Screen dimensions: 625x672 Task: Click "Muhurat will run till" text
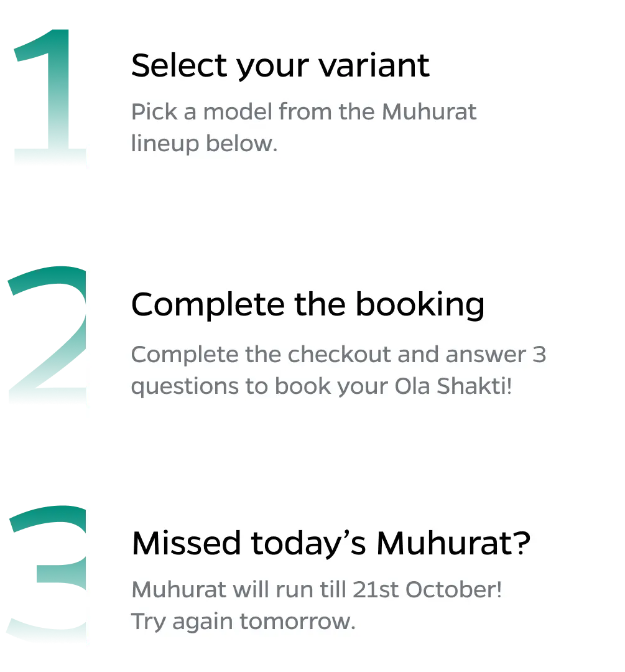239,589
